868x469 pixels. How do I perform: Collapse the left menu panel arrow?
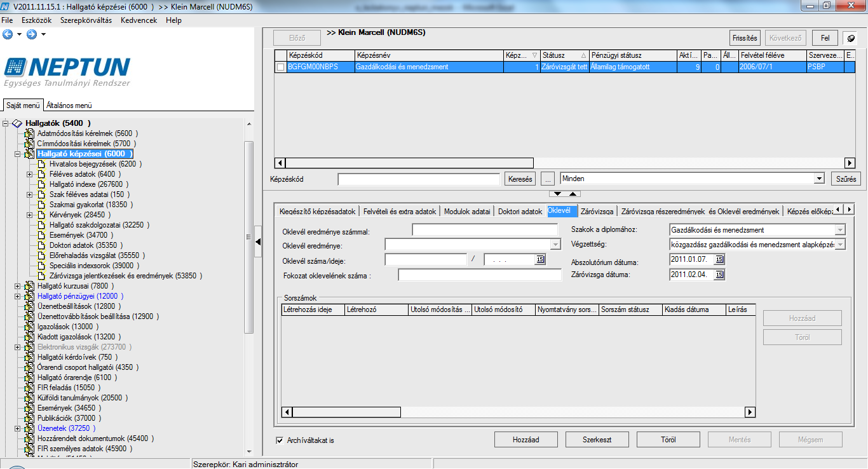coord(258,242)
